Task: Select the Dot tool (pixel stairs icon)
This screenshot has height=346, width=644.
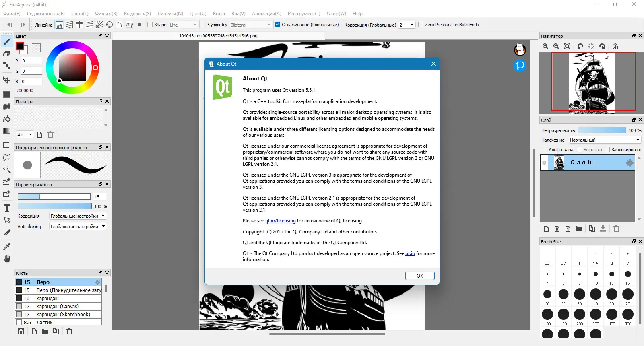Action: coord(7,66)
